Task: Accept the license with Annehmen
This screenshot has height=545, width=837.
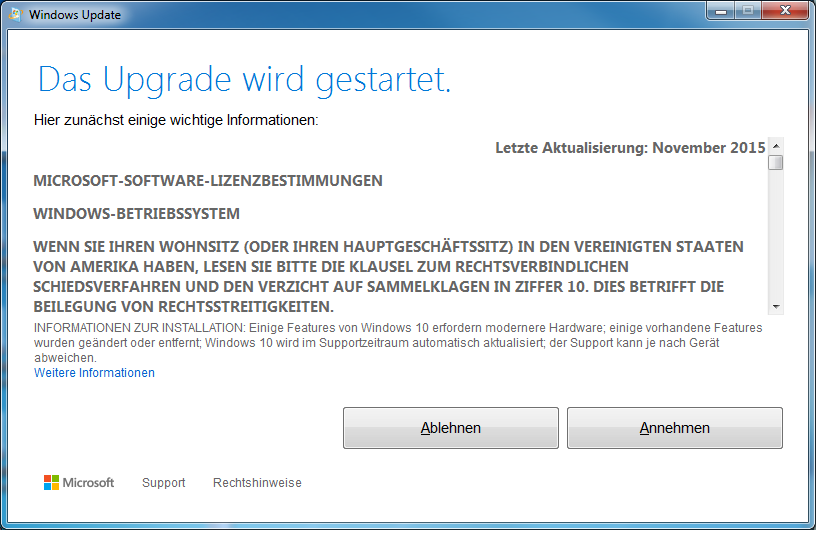Action: coord(674,428)
